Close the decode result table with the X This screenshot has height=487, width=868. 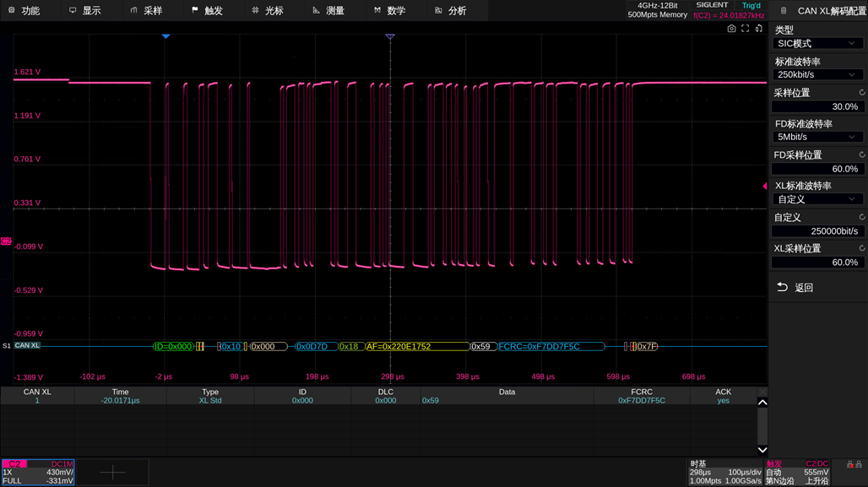point(762,392)
